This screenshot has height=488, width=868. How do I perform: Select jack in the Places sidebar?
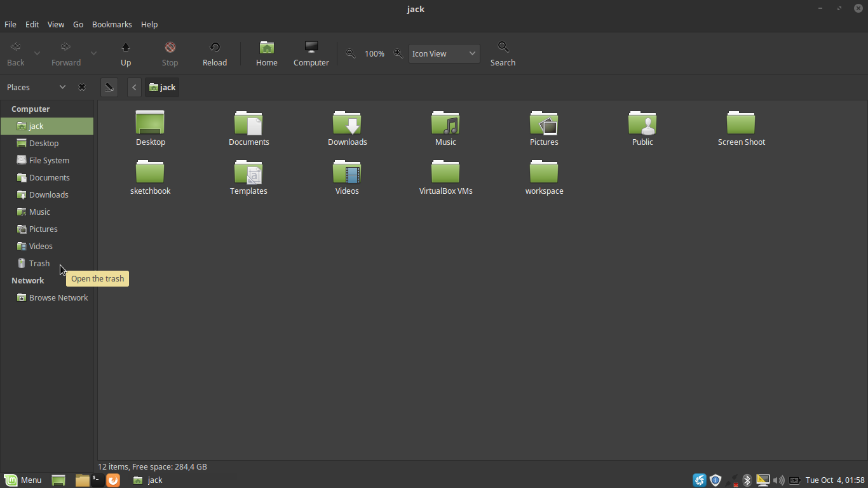pyautogui.click(x=47, y=126)
